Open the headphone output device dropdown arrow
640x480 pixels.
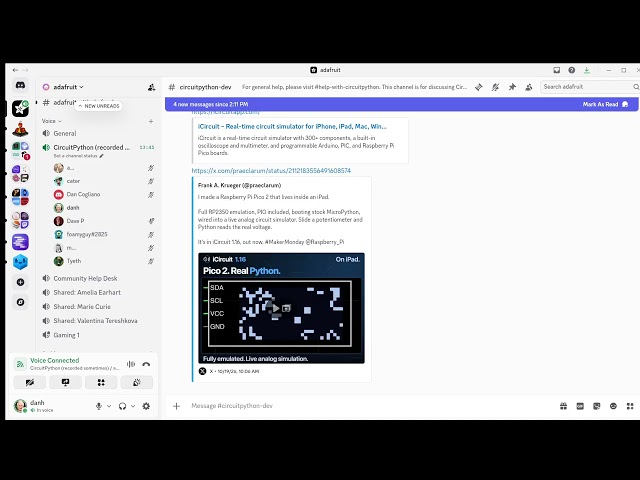point(133,406)
